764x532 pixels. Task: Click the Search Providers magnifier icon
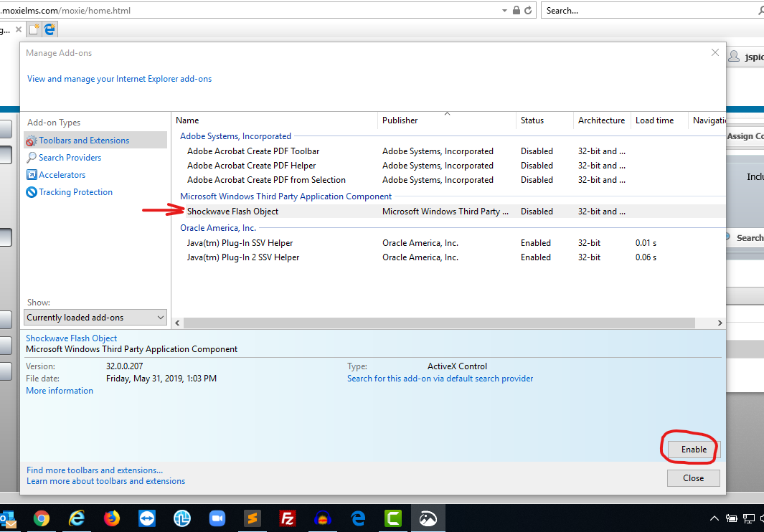tap(31, 157)
